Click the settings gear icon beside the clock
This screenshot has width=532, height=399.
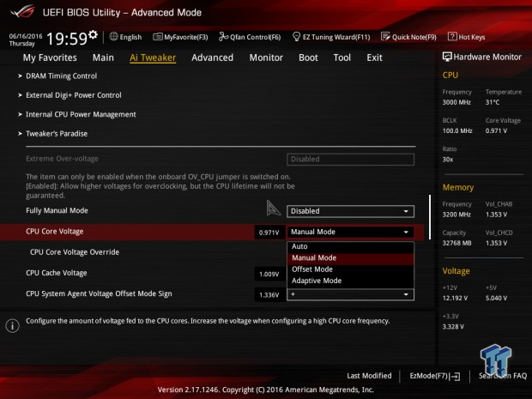click(x=93, y=34)
